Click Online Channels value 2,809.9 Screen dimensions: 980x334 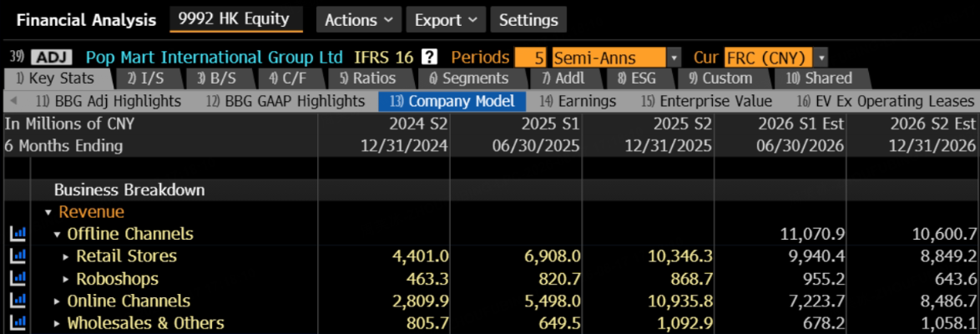[420, 301]
